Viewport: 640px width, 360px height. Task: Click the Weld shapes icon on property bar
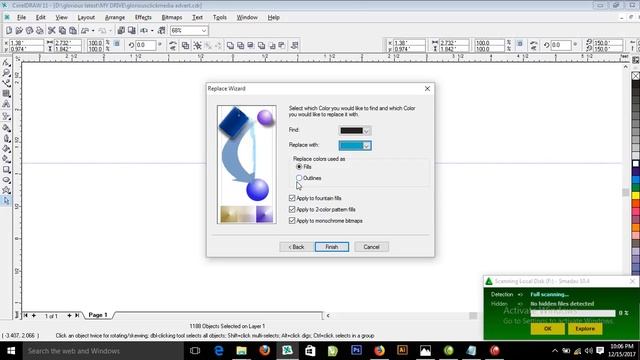pos(230,45)
